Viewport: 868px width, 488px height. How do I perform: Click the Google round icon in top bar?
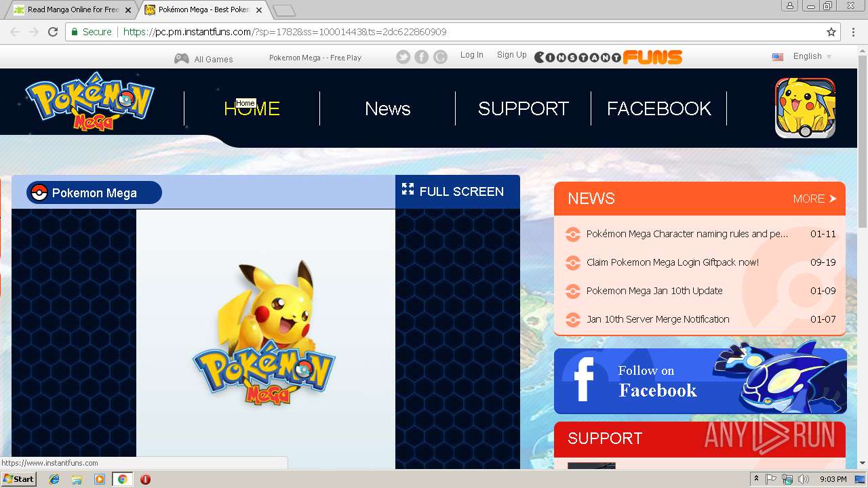[x=441, y=57]
